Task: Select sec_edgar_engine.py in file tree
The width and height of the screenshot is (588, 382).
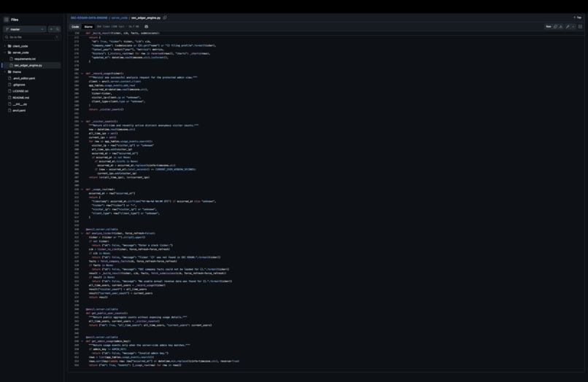Action: (28, 65)
